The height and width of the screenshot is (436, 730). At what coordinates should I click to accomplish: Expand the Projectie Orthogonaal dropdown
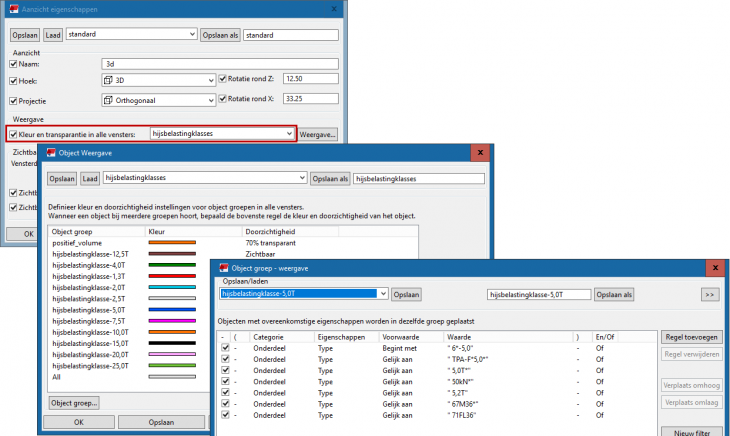click(x=210, y=100)
